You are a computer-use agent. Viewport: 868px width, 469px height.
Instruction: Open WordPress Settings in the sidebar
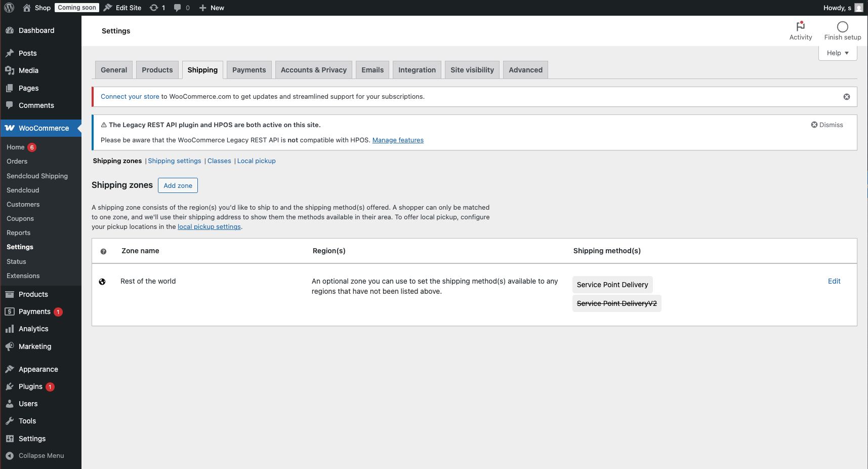(32, 439)
